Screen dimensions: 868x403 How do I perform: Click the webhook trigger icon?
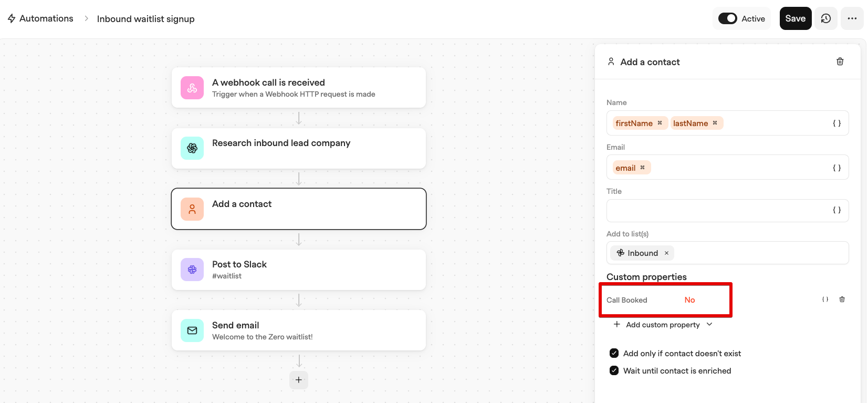coord(192,88)
